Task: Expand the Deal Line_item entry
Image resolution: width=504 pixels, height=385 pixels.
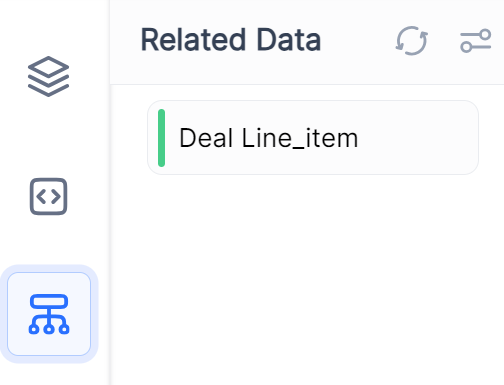Action: [313, 137]
